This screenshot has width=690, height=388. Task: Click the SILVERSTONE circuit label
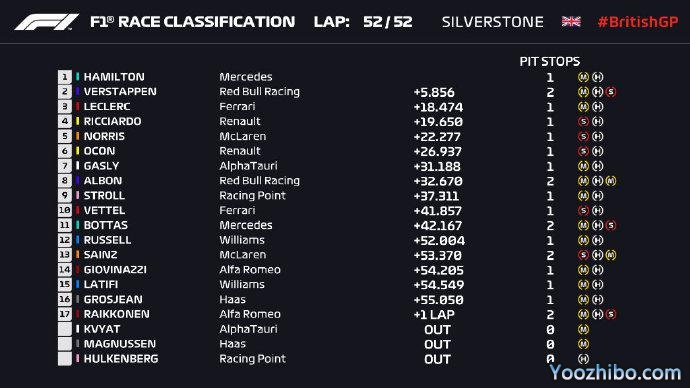pyautogui.click(x=492, y=22)
